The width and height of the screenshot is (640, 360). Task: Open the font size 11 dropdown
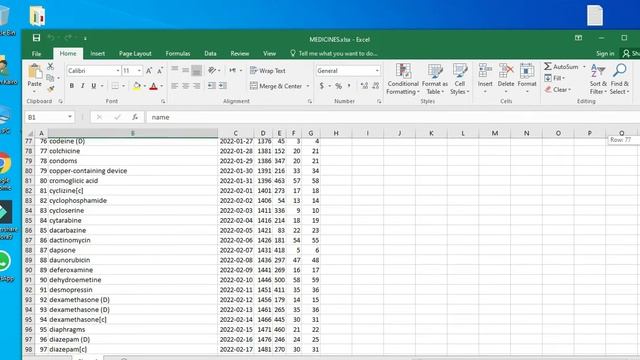pyautogui.click(x=139, y=71)
